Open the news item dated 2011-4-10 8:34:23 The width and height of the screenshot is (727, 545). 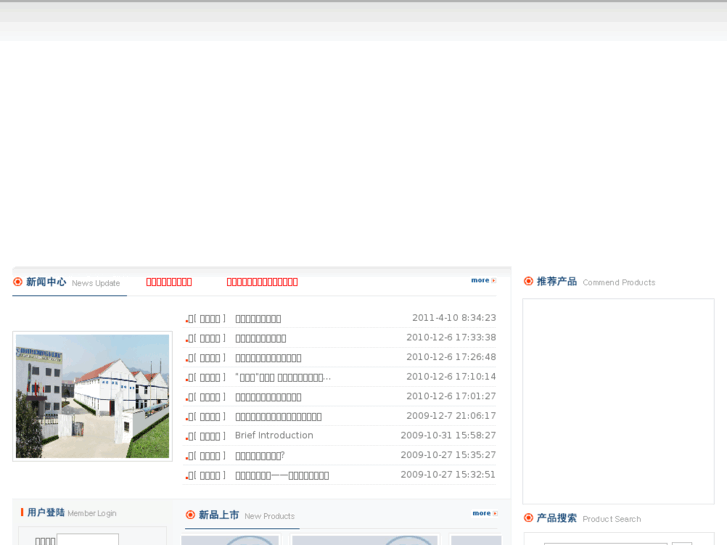(x=258, y=319)
